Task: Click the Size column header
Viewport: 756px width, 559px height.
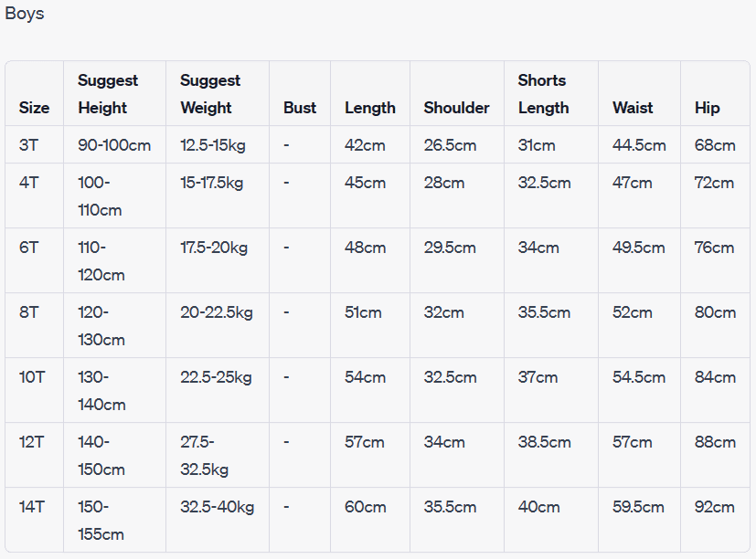Action: [34, 108]
